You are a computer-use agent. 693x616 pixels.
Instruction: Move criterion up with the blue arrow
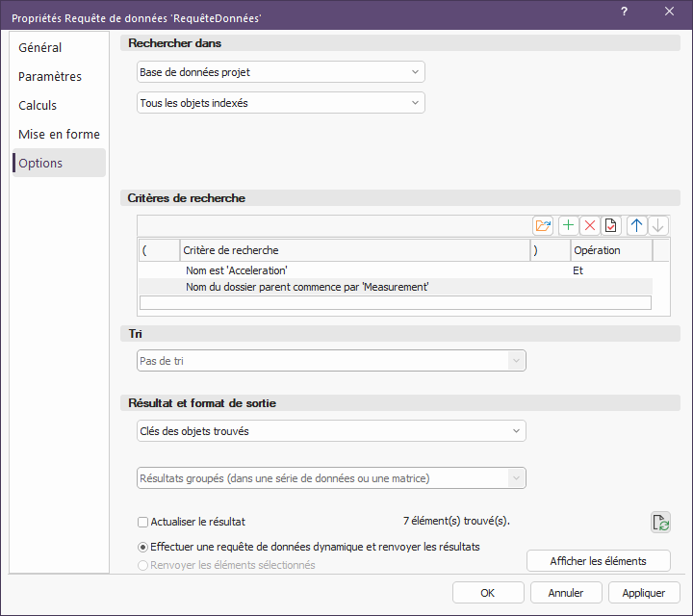636,225
